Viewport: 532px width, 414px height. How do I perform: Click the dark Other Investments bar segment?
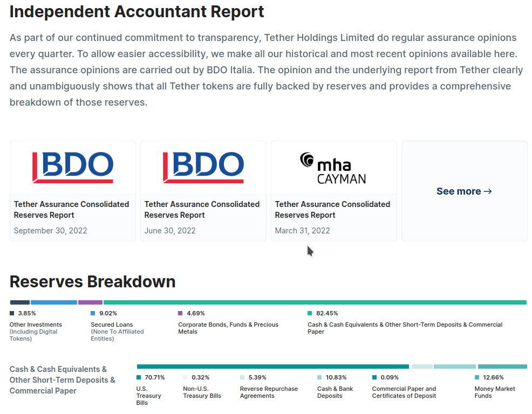pos(19,302)
